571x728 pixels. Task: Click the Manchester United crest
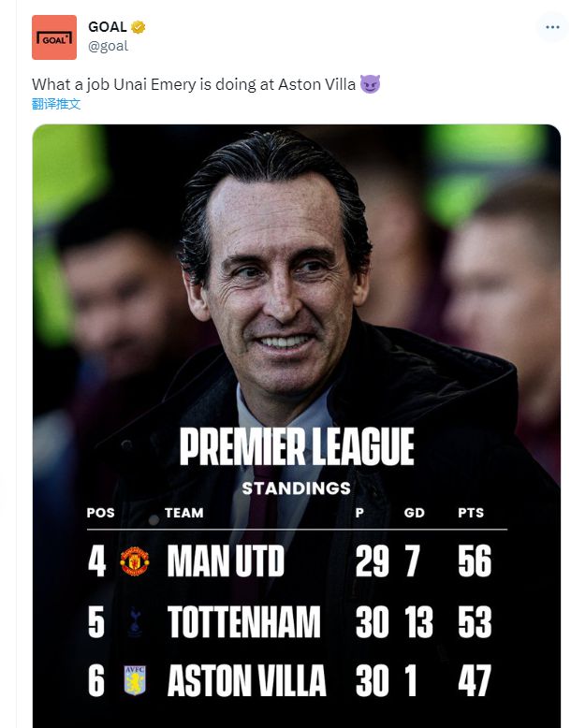coord(136,561)
